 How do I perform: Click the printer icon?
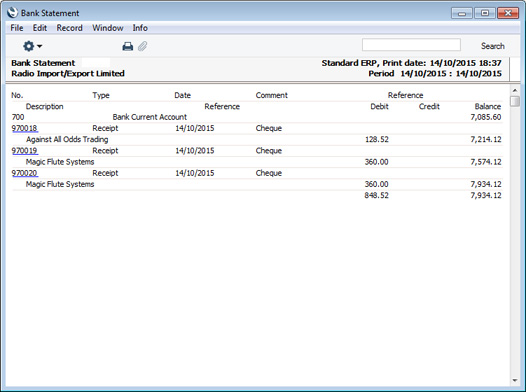pyautogui.click(x=128, y=46)
